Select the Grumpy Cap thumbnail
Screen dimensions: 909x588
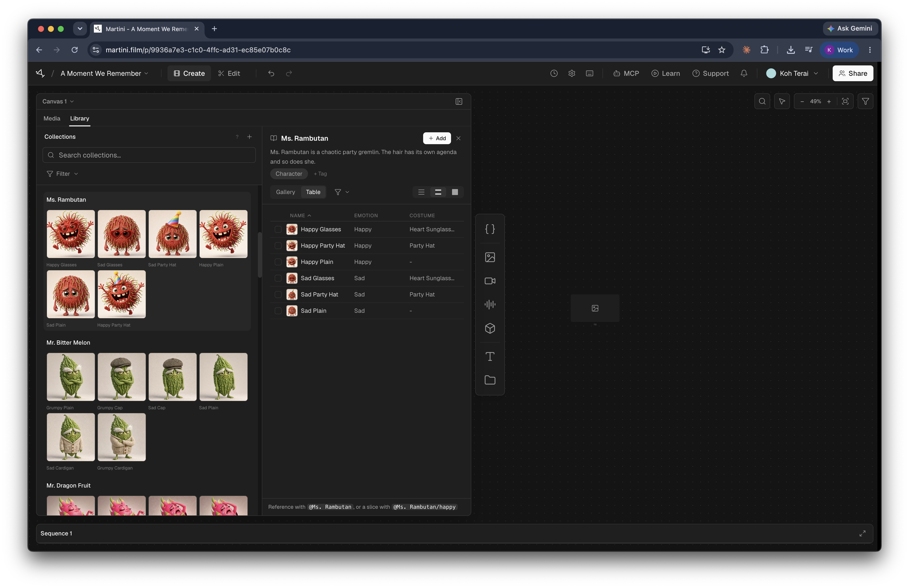pyautogui.click(x=122, y=377)
